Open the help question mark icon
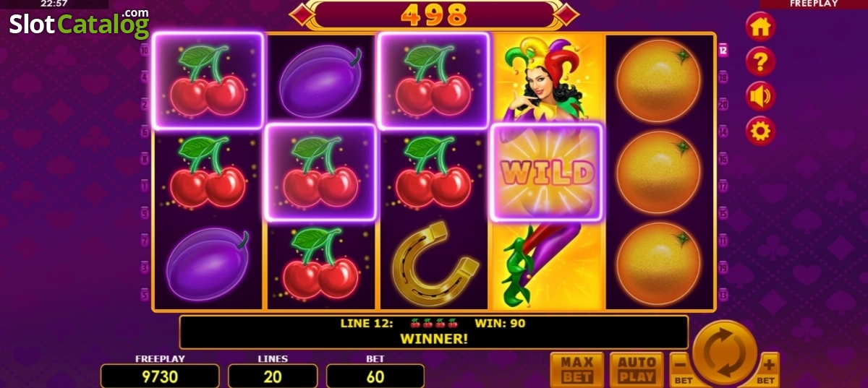The height and width of the screenshot is (388, 868). (x=760, y=62)
